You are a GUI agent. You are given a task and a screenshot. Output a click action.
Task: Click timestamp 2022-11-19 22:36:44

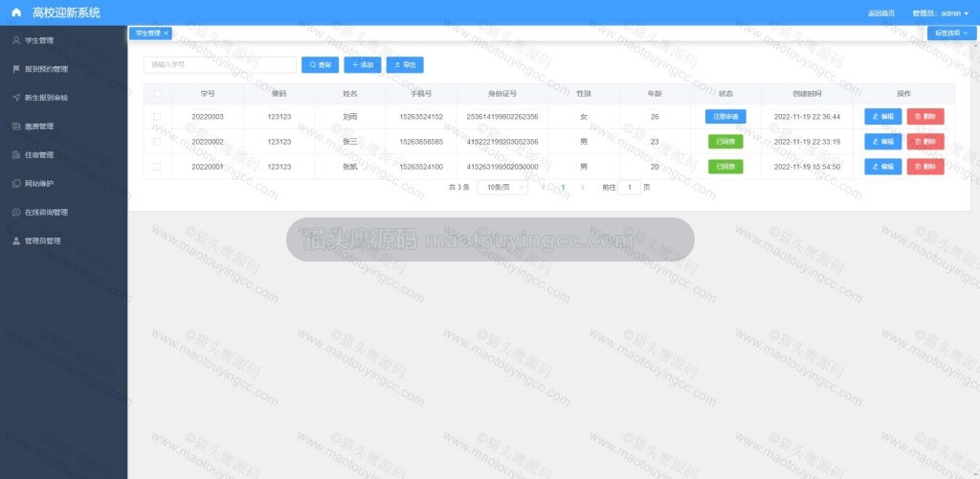807,117
